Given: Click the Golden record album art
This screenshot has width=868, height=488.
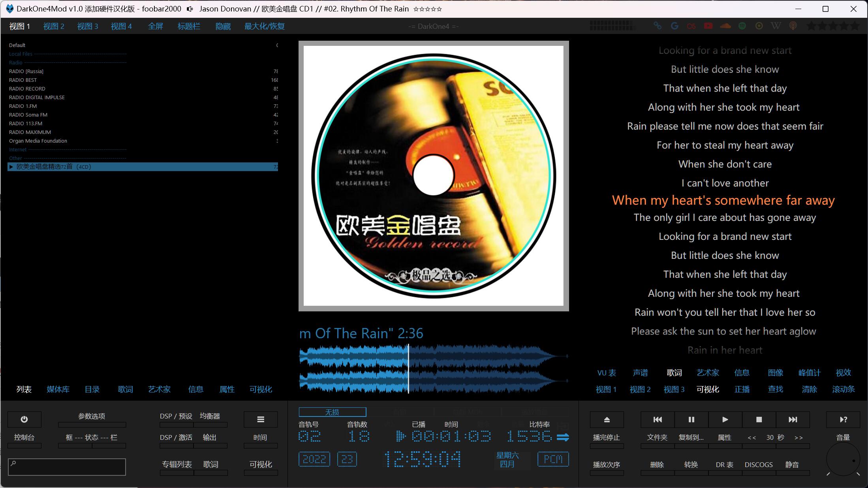Looking at the screenshot, I should click(434, 176).
